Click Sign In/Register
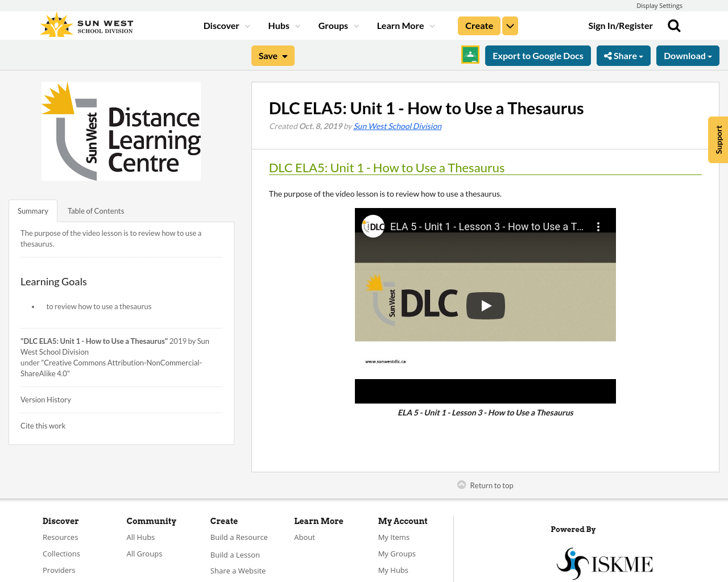 pyautogui.click(x=621, y=25)
